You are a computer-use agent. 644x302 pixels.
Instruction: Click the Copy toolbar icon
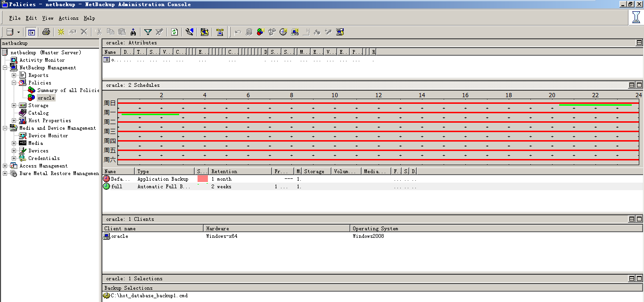[x=111, y=32]
